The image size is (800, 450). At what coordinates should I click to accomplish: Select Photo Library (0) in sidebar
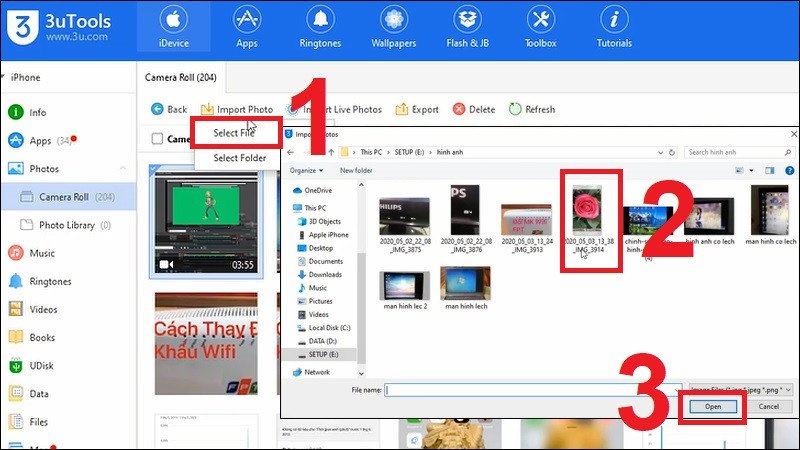[x=68, y=225]
